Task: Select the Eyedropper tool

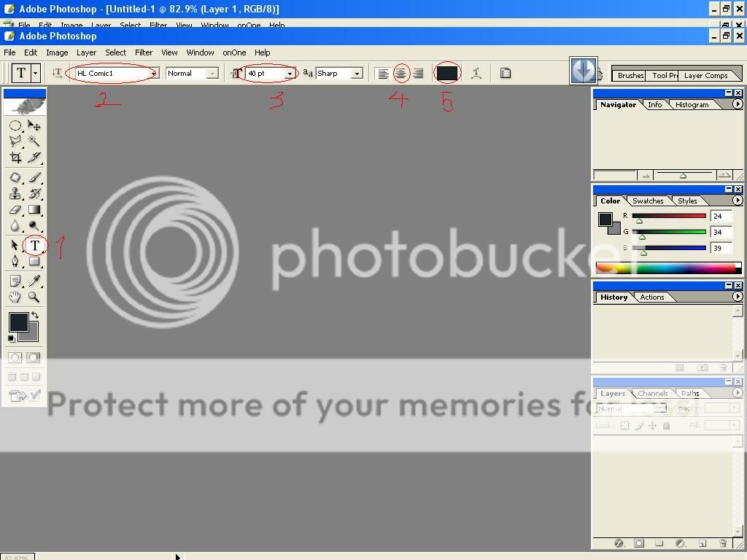Action: coord(34,281)
